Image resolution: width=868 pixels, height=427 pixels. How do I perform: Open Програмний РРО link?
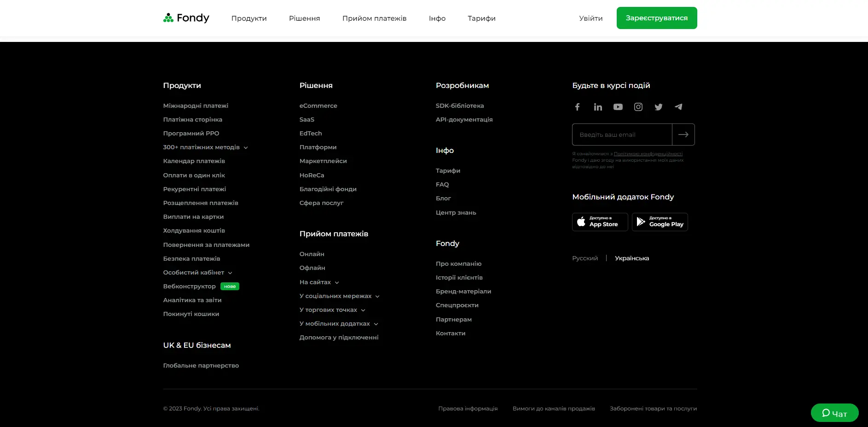point(191,134)
